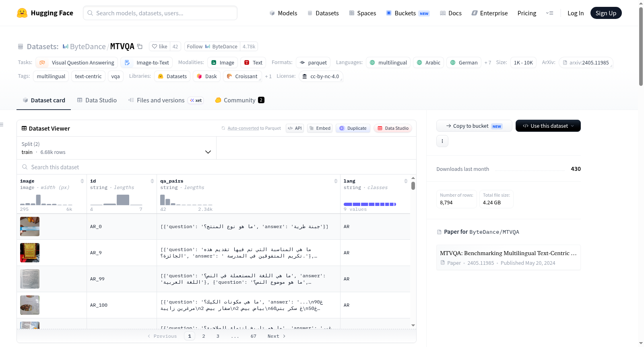Open the Croissant library tag
644x347 pixels.
tap(242, 76)
